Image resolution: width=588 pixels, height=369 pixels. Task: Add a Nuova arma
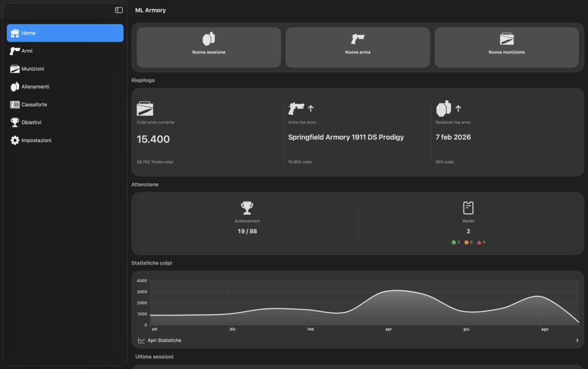tap(357, 47)
